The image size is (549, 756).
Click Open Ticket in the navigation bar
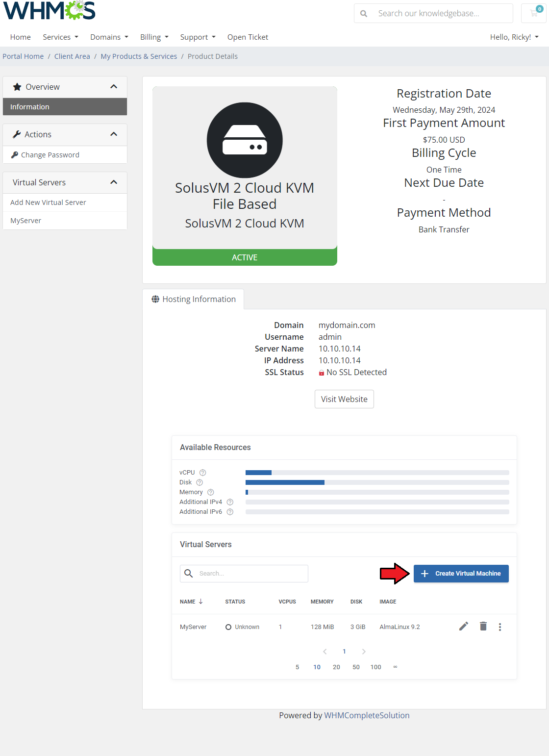pos(248,37)
